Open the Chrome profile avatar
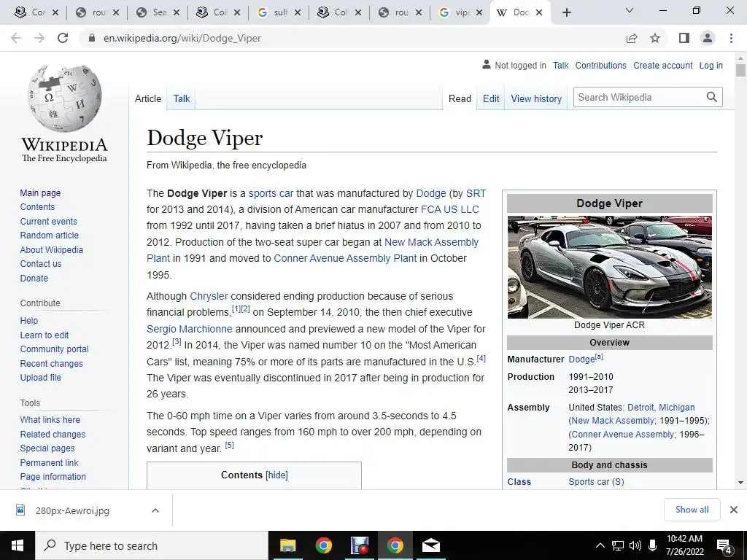Screen dimensions: 747x560 708,38
